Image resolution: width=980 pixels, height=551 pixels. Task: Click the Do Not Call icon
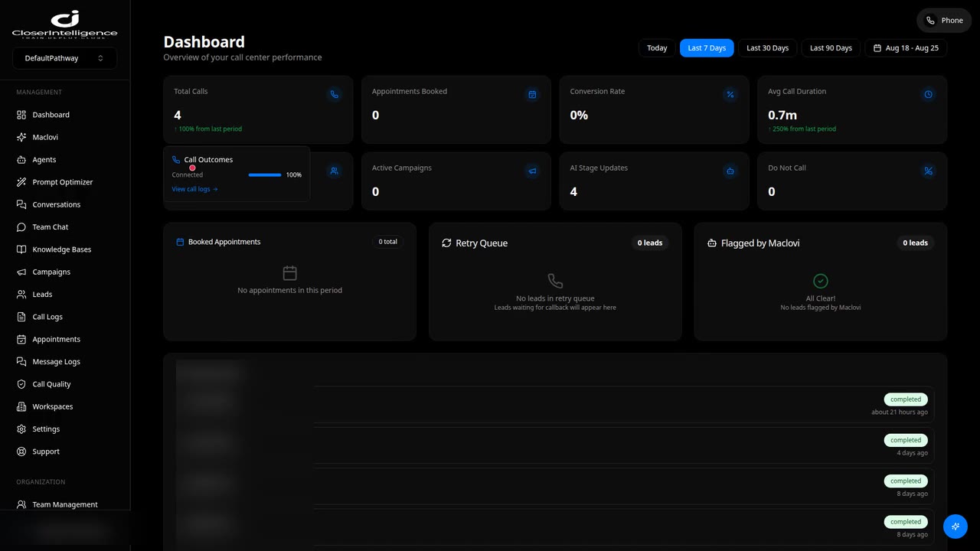point(928,171)
